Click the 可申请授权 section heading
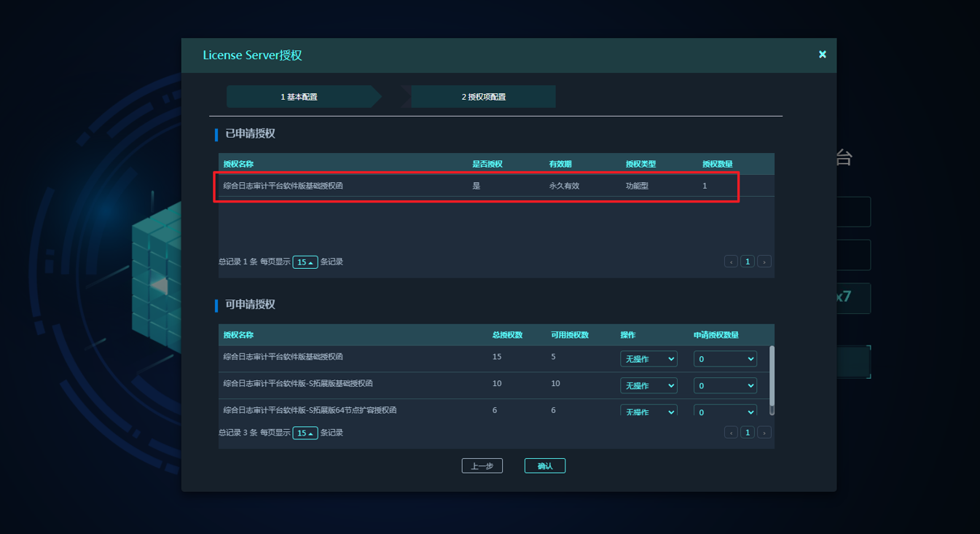 pyautogui.click(x=250, y=305)
